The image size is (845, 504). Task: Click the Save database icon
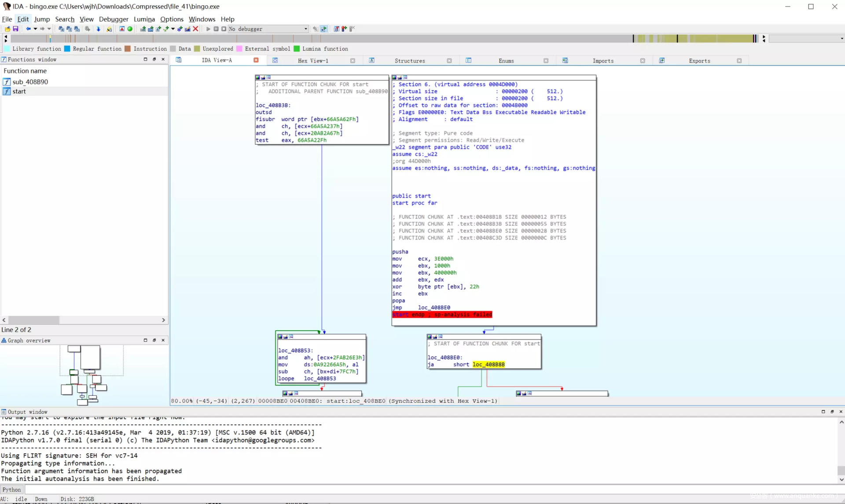click(15, 29)
